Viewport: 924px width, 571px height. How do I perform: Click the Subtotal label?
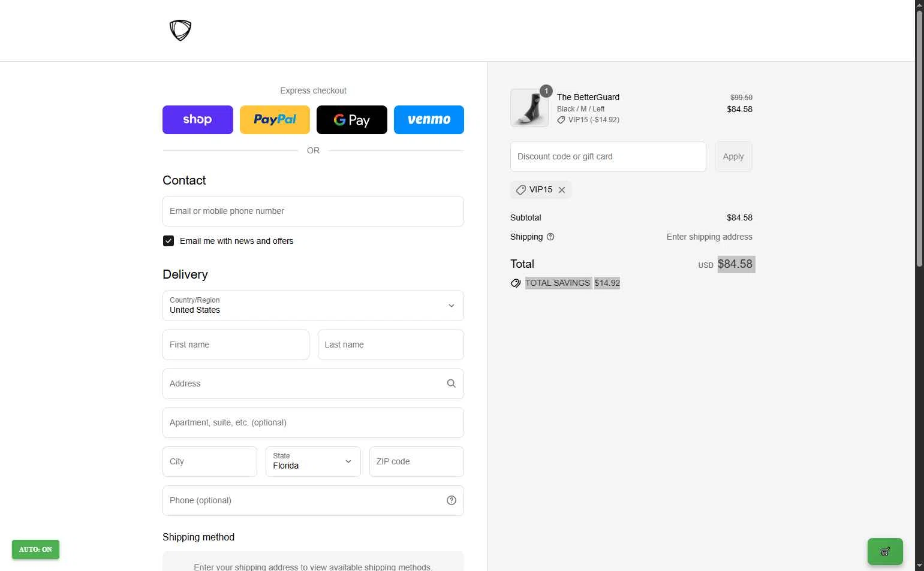click(x=526, y=217)
